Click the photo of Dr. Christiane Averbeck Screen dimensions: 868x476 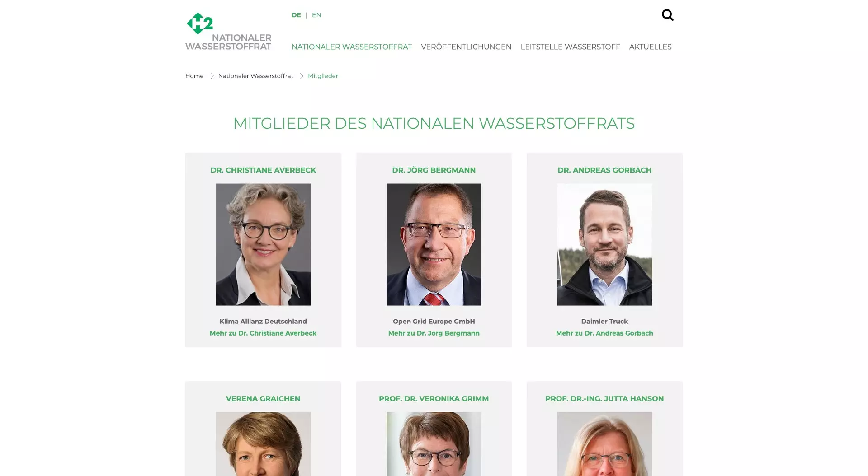pos(263,244)
